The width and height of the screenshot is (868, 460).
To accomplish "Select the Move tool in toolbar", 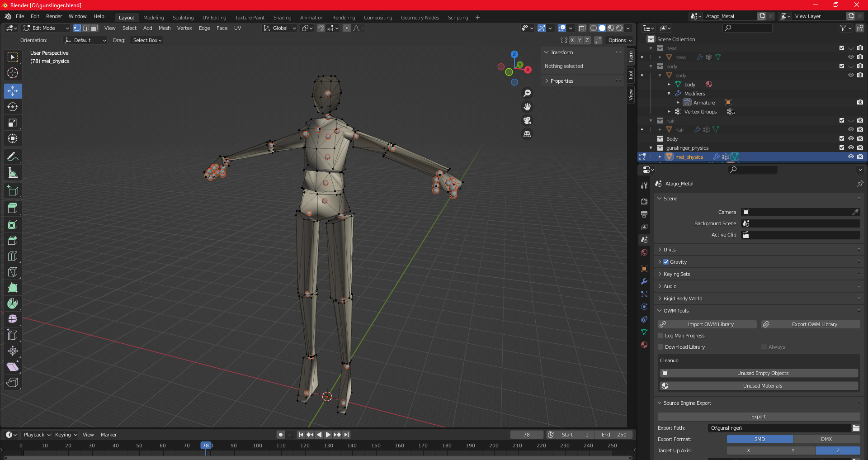I will (13, 91).
